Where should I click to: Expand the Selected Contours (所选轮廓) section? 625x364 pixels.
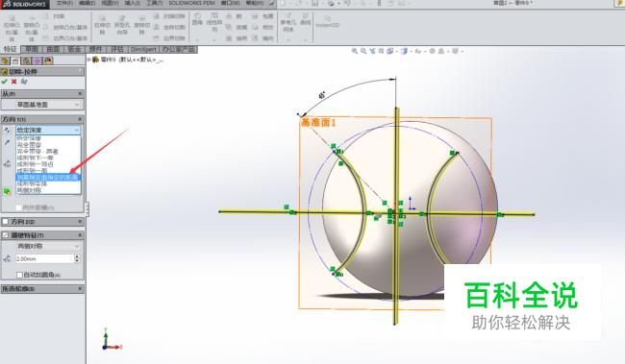click(80, 289)
